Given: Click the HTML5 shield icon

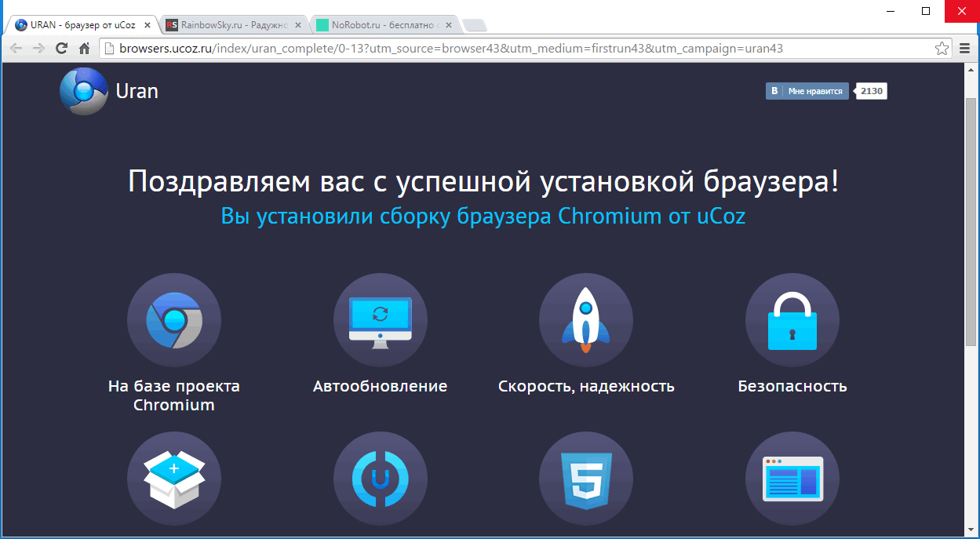Looking at the screenshot, I should pos(586,479).
